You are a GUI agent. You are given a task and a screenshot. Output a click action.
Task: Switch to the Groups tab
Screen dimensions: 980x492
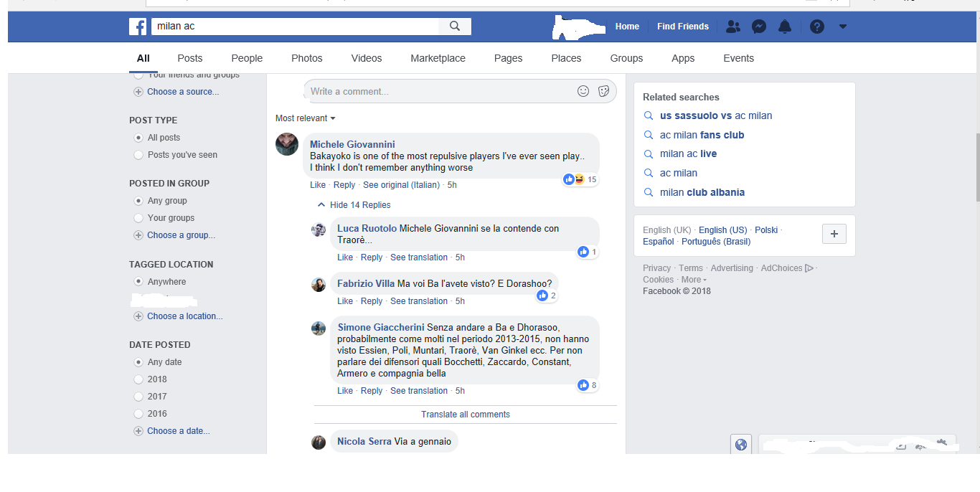[626, 58]
